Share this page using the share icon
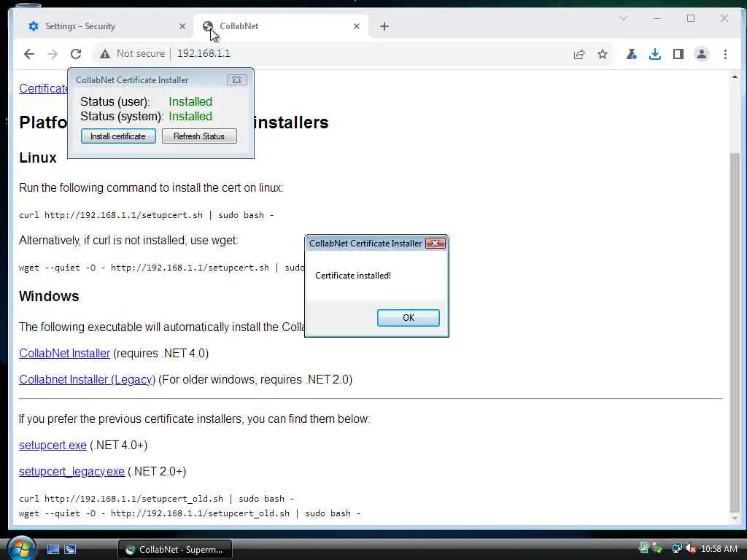 point(579,54)
